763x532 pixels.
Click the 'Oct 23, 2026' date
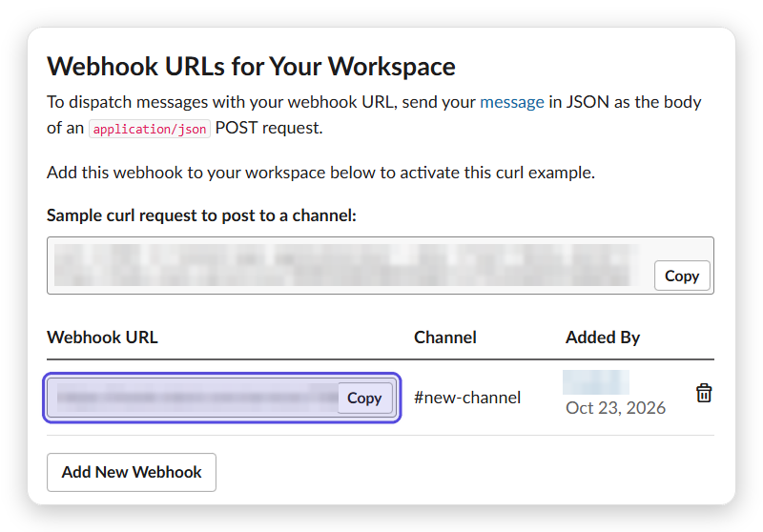(x=615, y=408)
